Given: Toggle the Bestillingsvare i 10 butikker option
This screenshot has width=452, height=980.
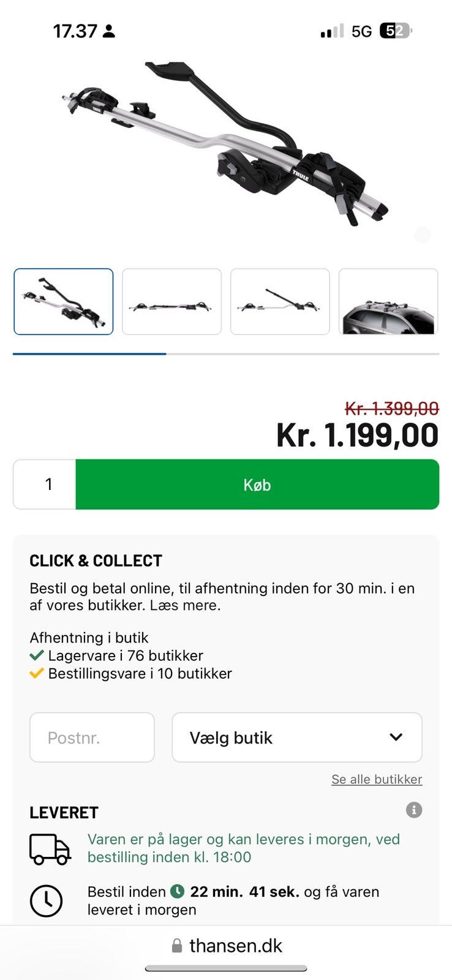Looking at the screenshot, I should click(x=139, y=673).
